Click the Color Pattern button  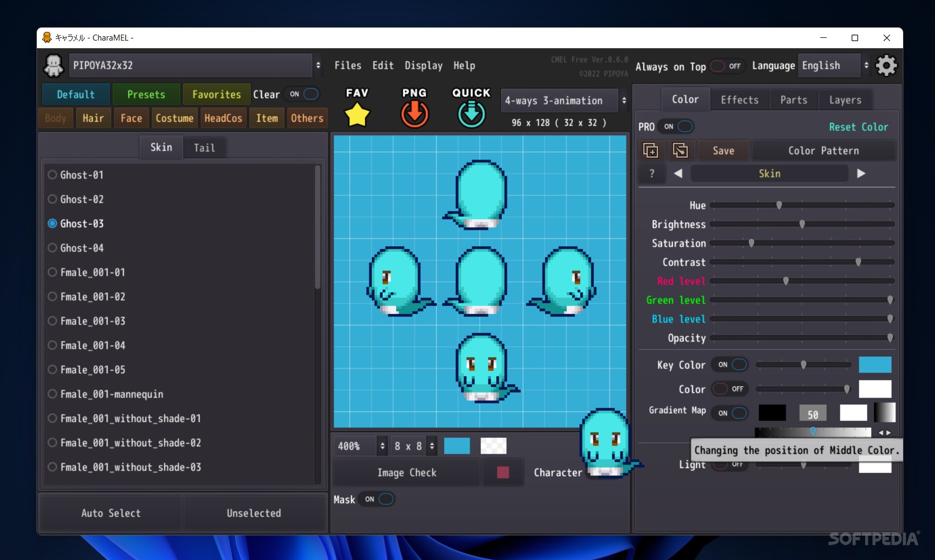pos(823,150)
